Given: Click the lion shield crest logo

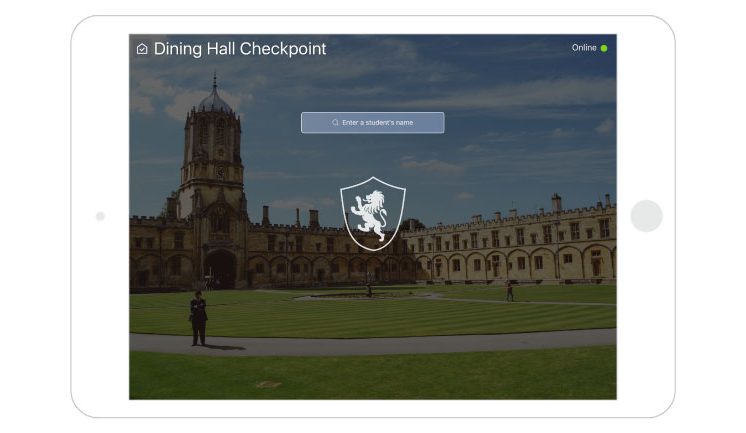Looking at the screenshot, I should [373, 214].
